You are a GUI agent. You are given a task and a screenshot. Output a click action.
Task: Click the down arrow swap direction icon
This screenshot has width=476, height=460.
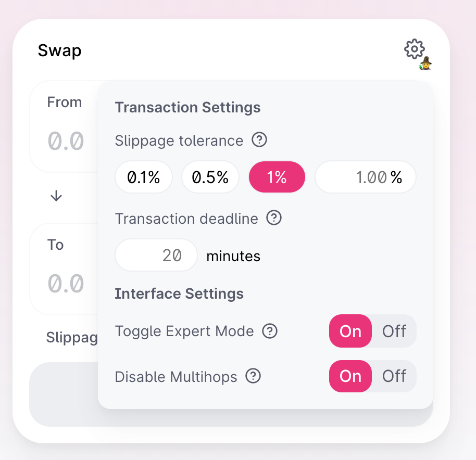coord(56,196)
